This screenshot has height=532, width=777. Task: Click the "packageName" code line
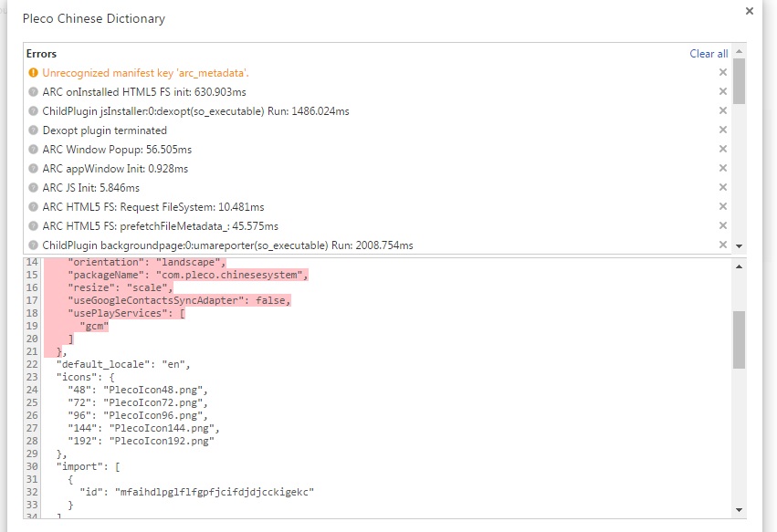pos(188,275)
